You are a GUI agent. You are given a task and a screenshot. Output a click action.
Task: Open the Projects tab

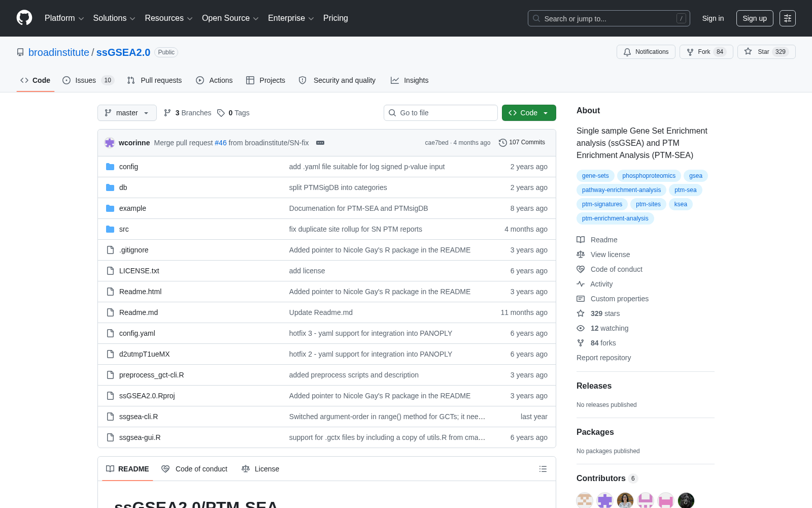pos(265,80)
